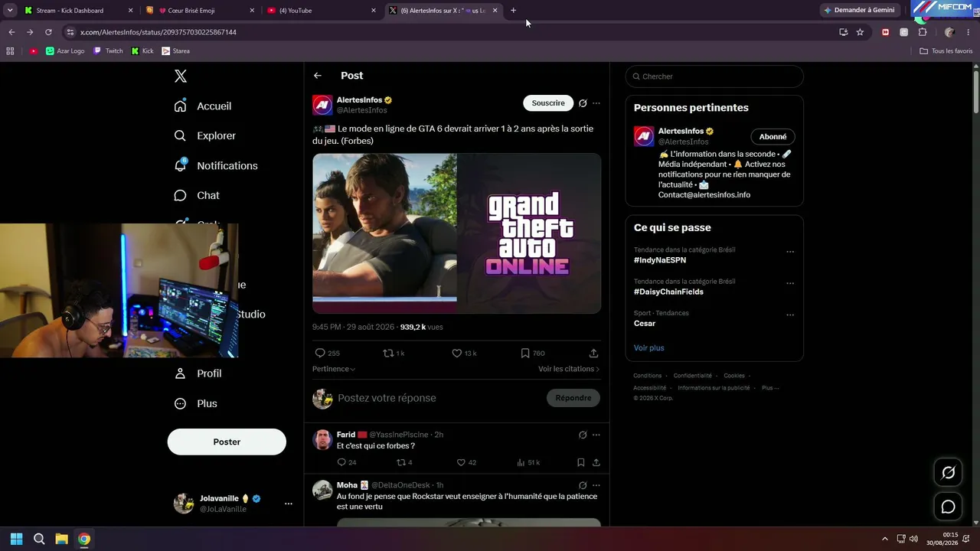
Task: Open options for the Cesar trend
Action: coord(790,315)
